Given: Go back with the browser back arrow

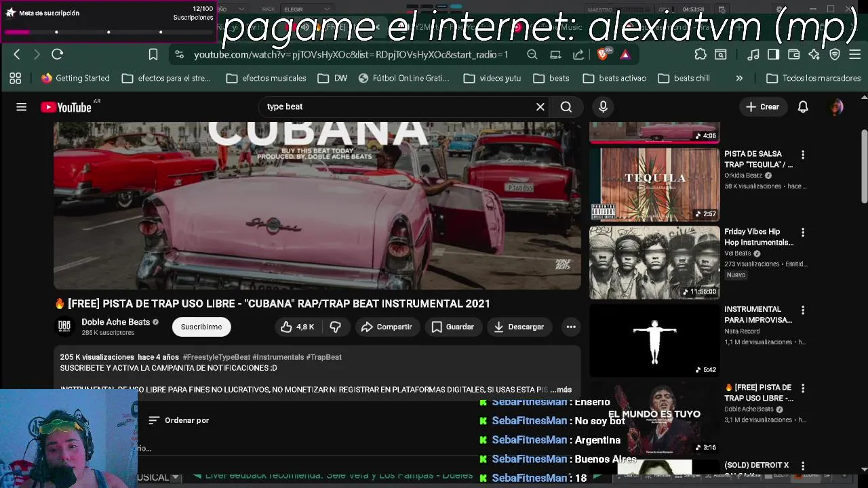Looking at the screenshot, I should pos(17,54).
